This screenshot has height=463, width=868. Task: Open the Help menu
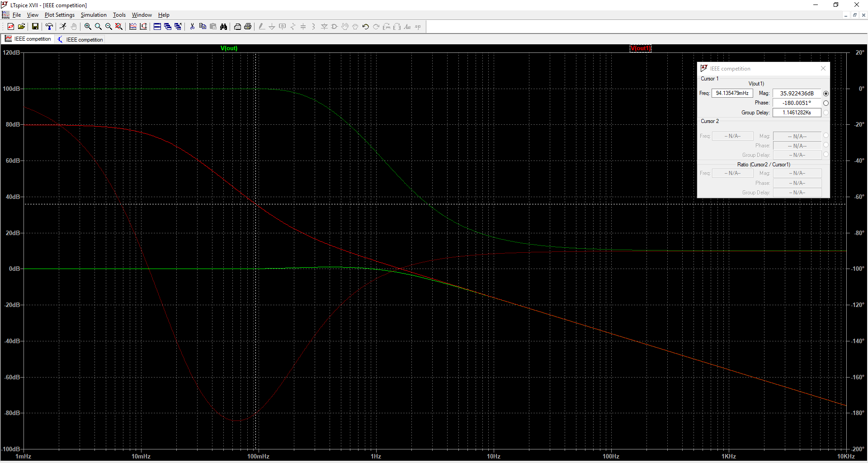click(164, 15)
